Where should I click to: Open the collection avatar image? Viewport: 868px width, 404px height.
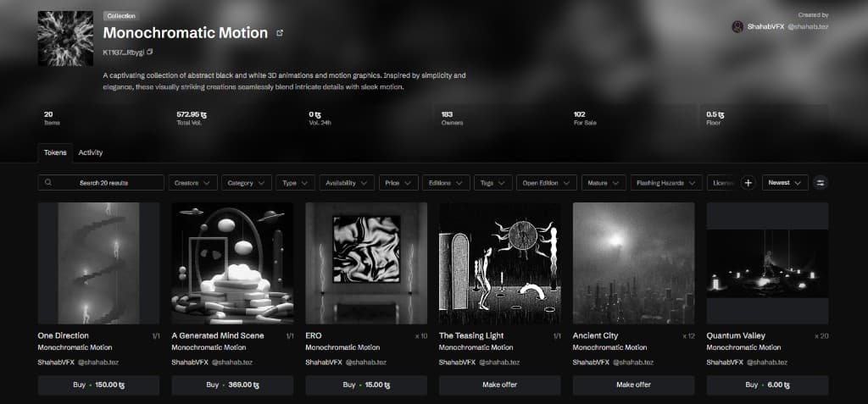click(65, 39)
